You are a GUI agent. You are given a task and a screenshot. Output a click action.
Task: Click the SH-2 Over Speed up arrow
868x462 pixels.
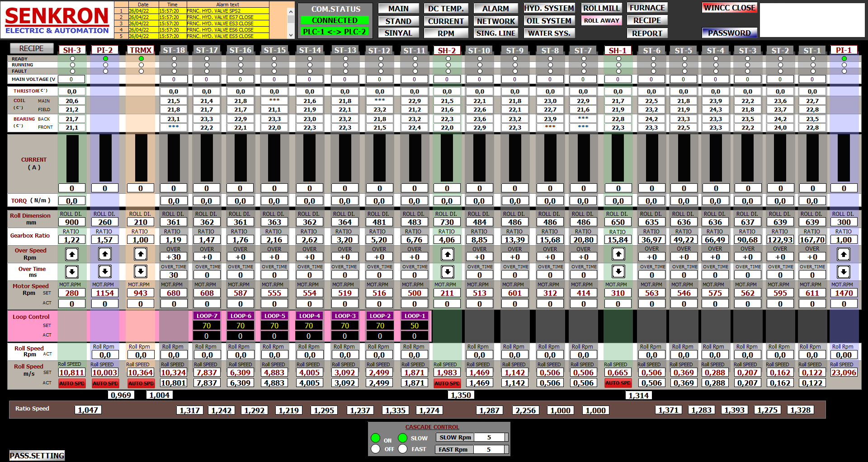click(447, 254)
